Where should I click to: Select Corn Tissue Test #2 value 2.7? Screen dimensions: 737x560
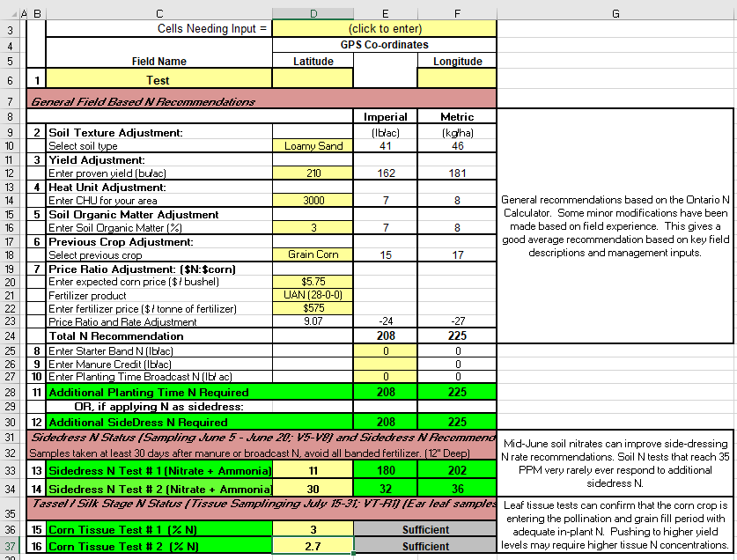pyautogui.click(x=313, y=546)
